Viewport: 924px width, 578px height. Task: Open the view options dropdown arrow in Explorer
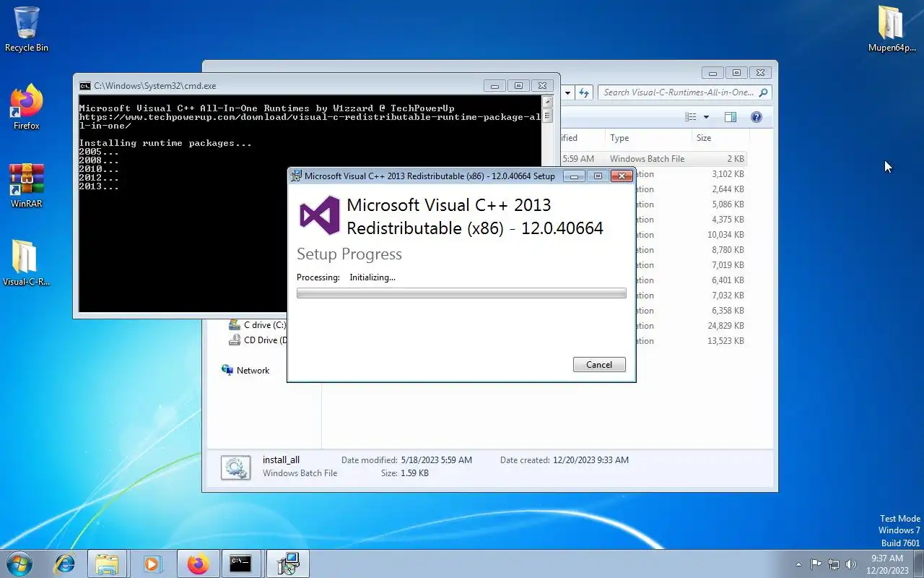point(706,117)
